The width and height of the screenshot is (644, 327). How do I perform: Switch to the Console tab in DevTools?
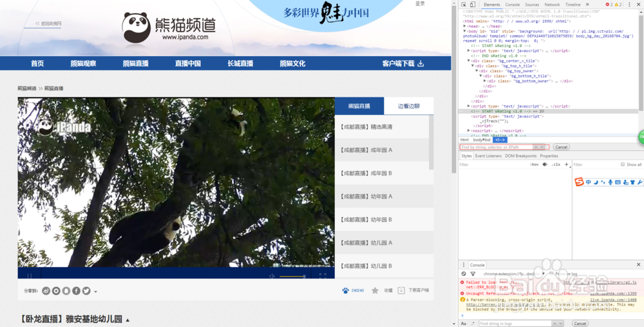tap(512, 5)
